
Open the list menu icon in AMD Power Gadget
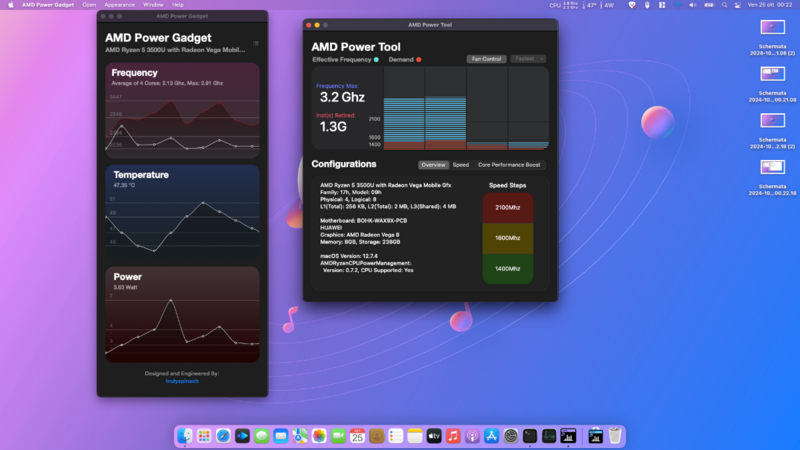256,43
